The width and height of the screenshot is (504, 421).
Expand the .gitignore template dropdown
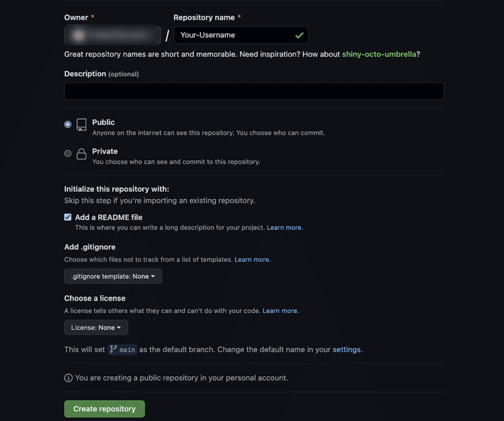click(113, 276)
